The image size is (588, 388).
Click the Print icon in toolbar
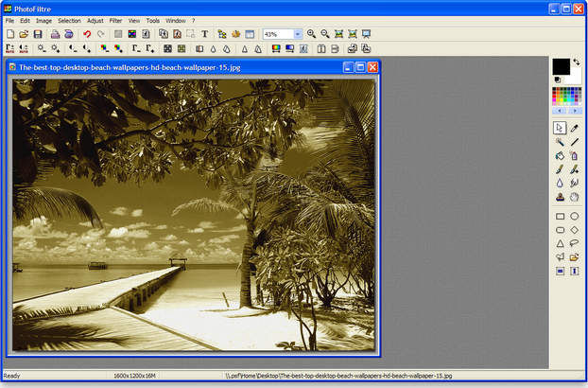pos(55,34)
